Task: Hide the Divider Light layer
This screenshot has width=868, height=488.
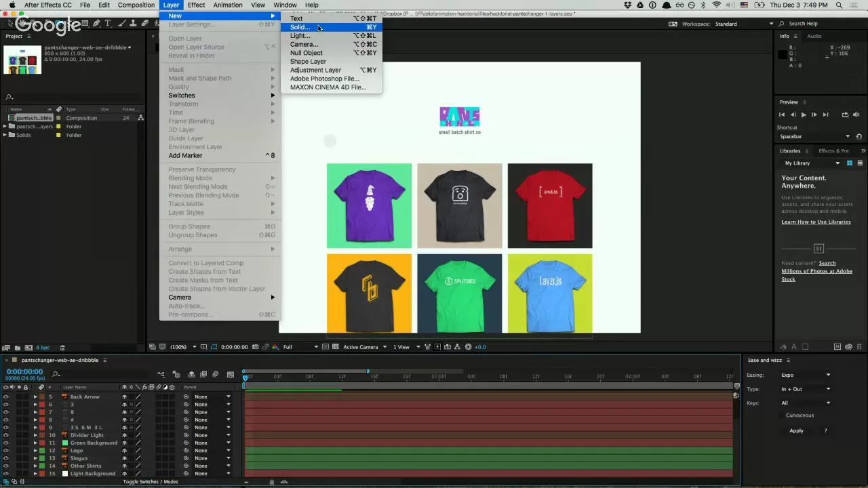Action: (6, 436)
